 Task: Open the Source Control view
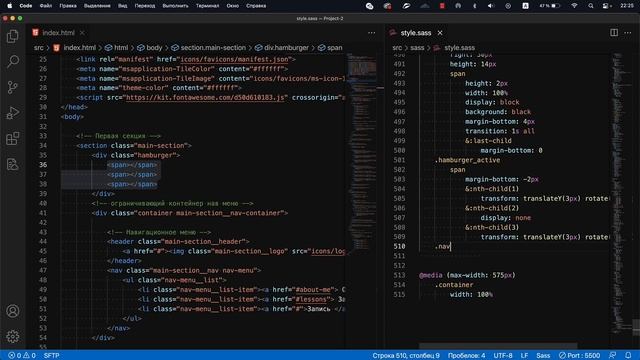click(13, 87)
